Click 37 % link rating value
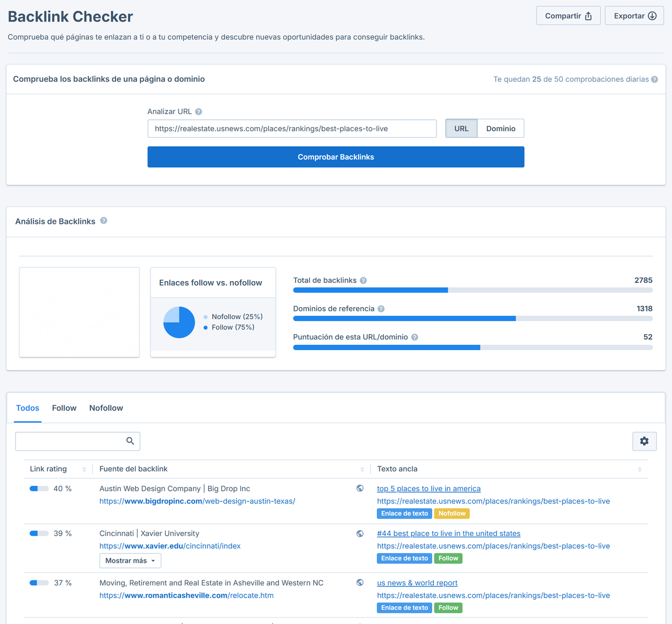This screenshot has width=672, height=624. pos(62,583)
